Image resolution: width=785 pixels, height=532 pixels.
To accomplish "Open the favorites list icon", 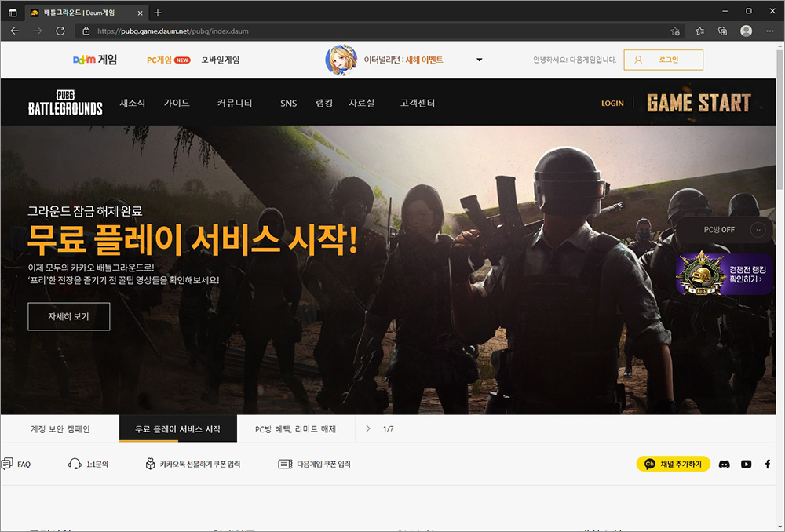I will click(699, 31).
